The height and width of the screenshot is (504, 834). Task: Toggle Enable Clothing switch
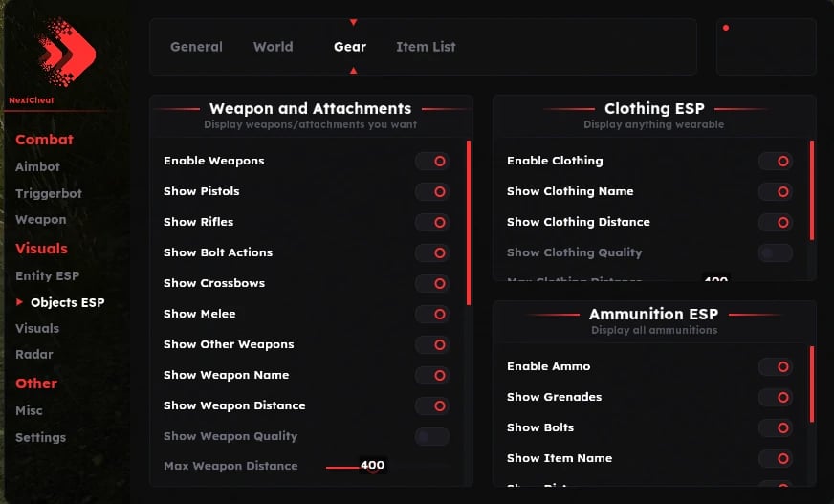pos(776,161)
